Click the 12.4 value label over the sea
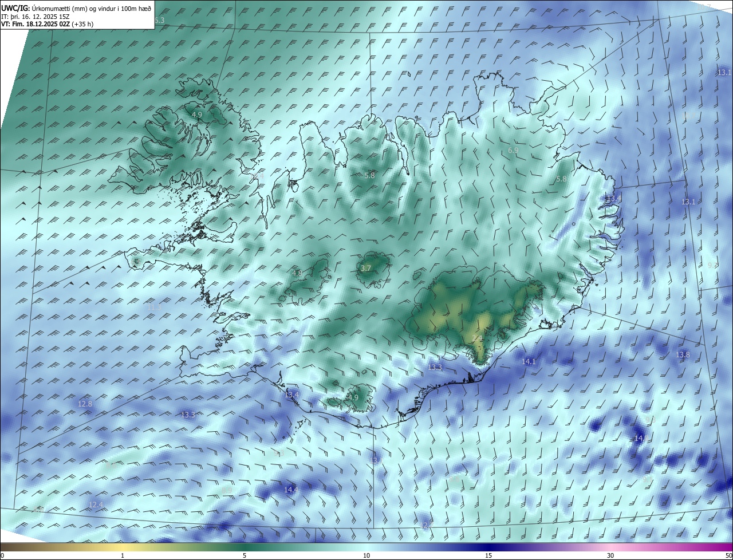733x560 pixels. 96,504
